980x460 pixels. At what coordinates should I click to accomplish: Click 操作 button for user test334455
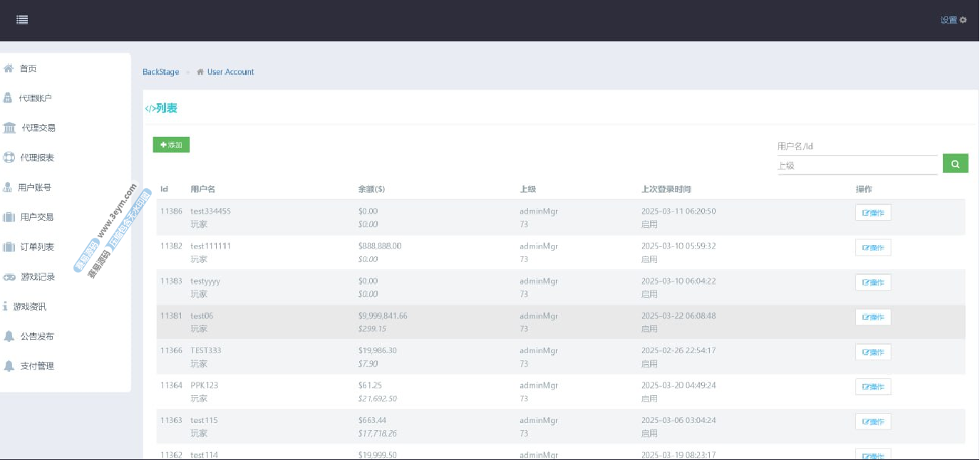tap(873, 212)
